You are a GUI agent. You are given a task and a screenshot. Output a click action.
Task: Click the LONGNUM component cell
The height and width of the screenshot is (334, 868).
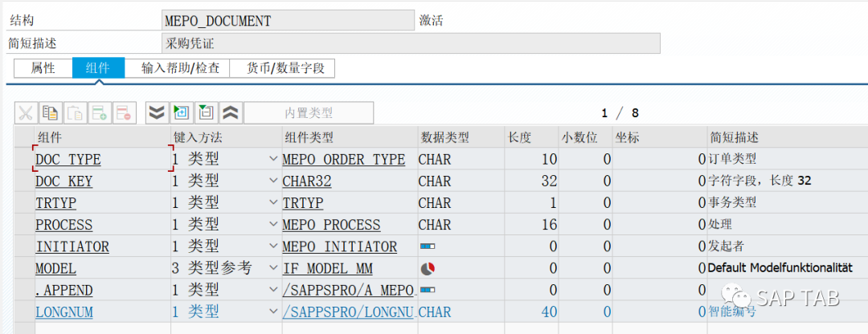(102, 312)
